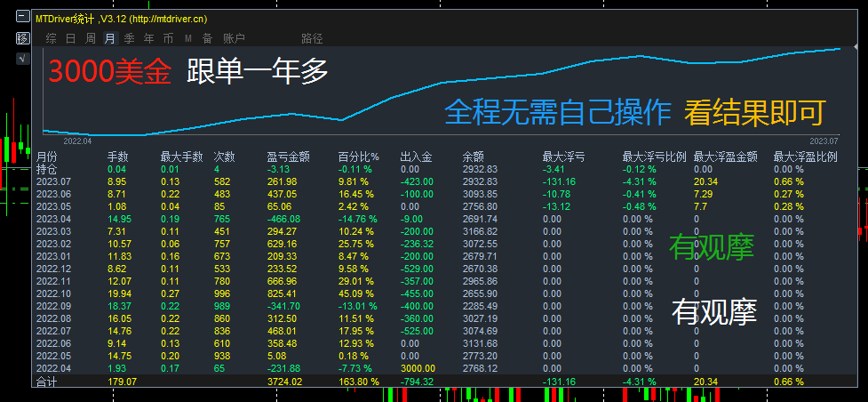Select the 持仓 open positions row
The width and height of the screenshot is (868, 402).
(437, 169)
